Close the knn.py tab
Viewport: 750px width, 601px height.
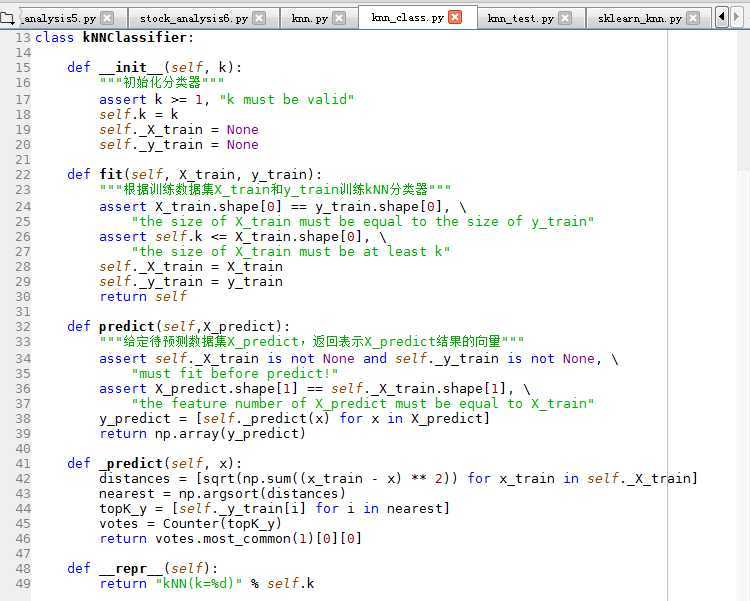click(x=339, y=18)
